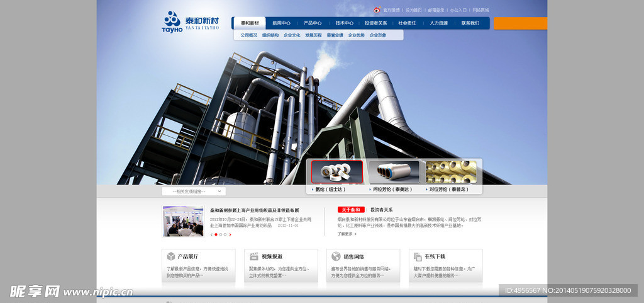The image size is (644, 303).
Task: Select the second news carousel dot
Action: click(x=221, y=235)
